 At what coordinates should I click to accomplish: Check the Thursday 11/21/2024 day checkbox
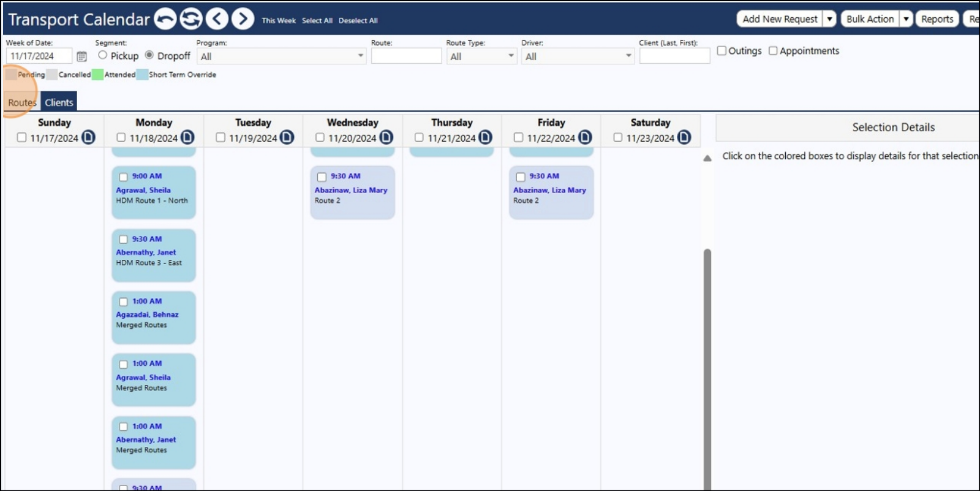coord(419,137)
